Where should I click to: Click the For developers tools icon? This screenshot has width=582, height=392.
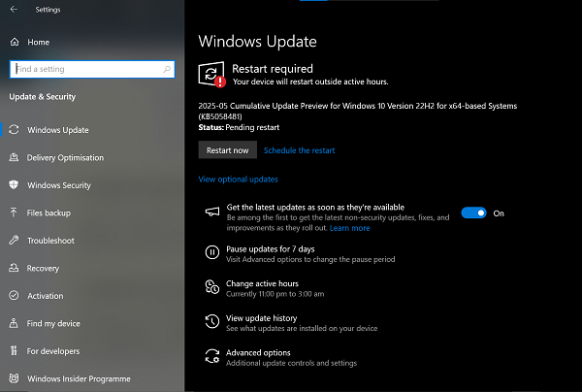pos(14,350)
